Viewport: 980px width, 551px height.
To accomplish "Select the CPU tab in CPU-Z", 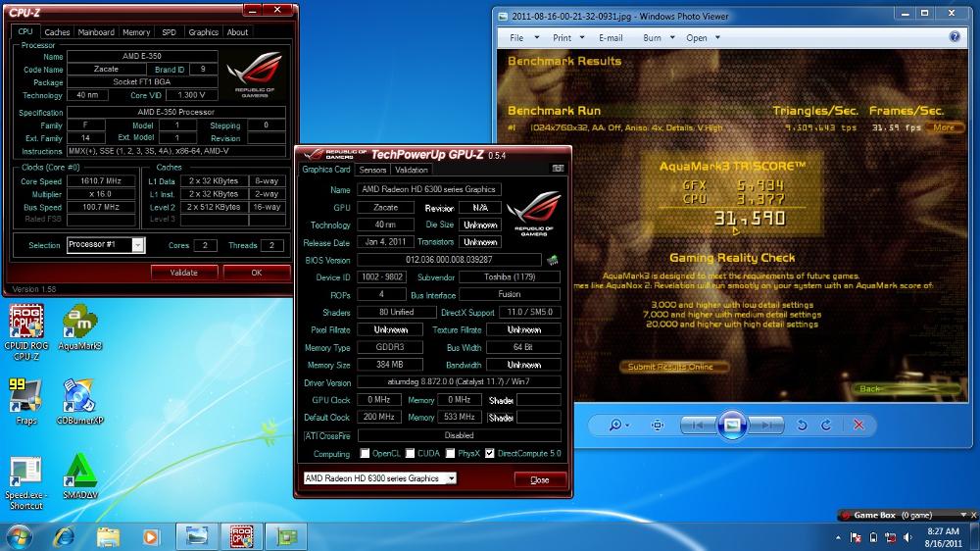I will pos(25,31).
